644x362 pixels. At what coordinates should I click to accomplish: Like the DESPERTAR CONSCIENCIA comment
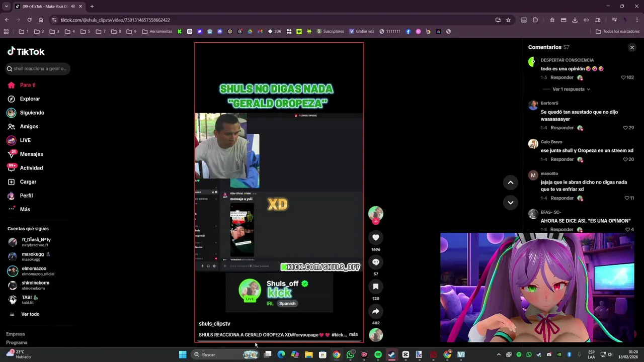pos(623,77)
